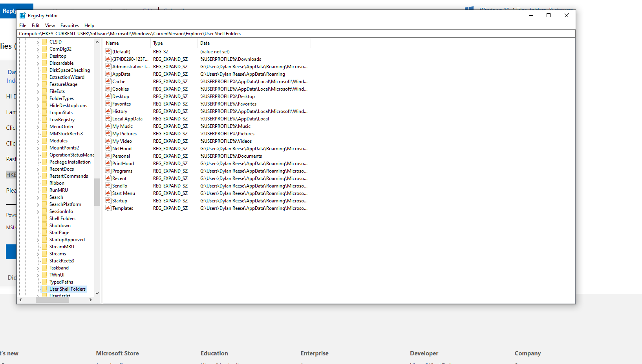This screenshot has height=364, width=642.
Task: Select the Desktop key in the tree
Action: (x=58, y=56)
